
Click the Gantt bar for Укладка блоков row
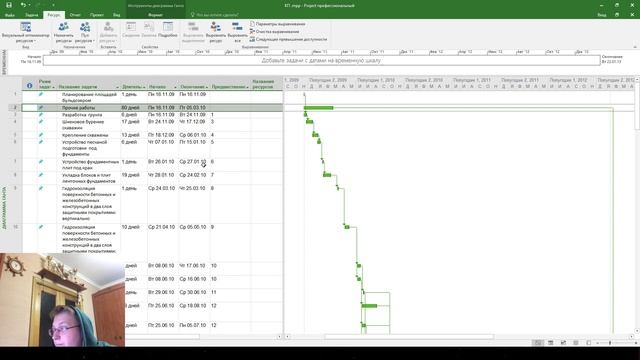coord(327,175)
